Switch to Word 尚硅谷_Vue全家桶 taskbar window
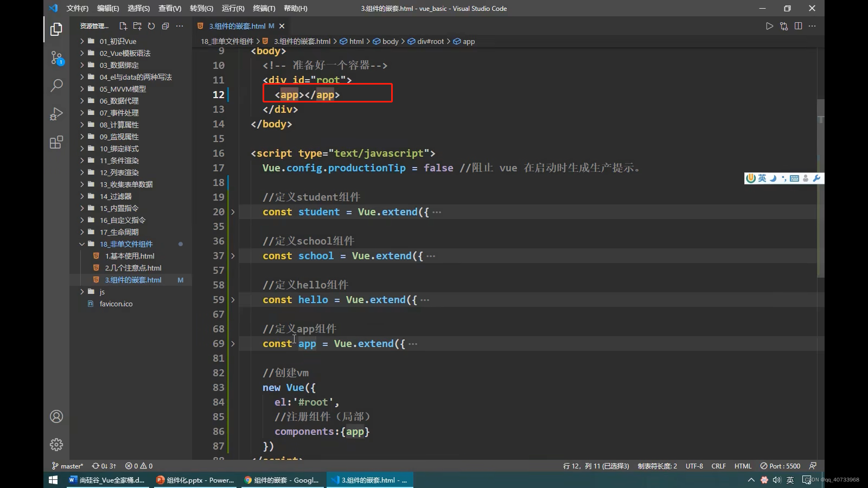This screenshot has height=488, width=868. pos(107,480)
